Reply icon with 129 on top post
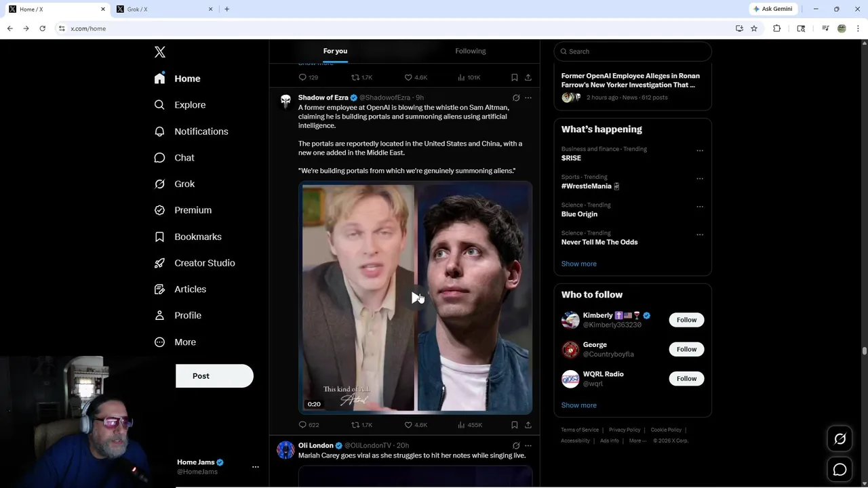 click(309, 77)
